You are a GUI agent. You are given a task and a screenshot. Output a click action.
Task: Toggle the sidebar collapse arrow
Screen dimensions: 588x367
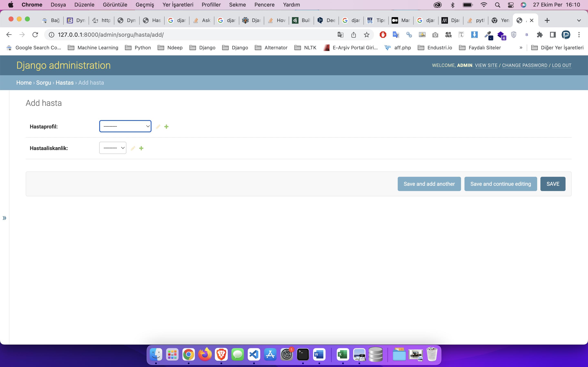[x=5, y=218]
